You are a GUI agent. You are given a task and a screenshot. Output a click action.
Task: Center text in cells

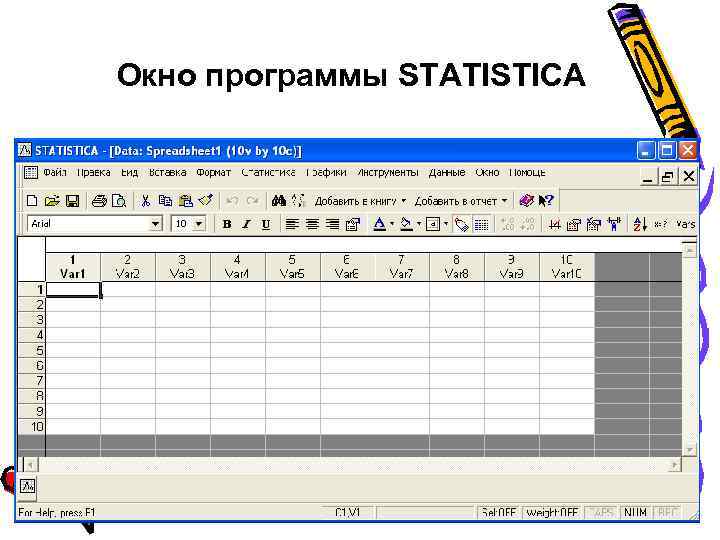coord(312,224)
